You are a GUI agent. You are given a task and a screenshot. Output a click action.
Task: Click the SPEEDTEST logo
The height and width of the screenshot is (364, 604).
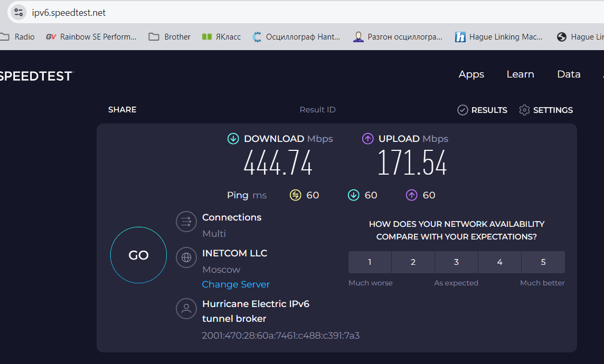[x=36, y=76]
